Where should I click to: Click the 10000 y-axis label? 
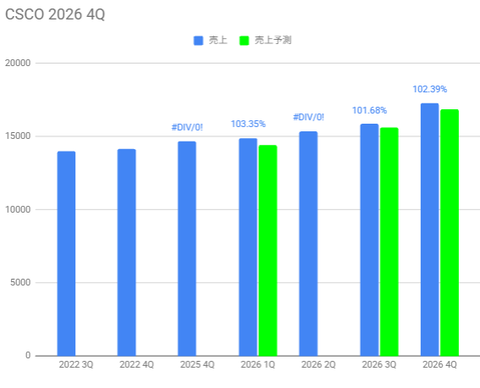[x=18, y=209]
